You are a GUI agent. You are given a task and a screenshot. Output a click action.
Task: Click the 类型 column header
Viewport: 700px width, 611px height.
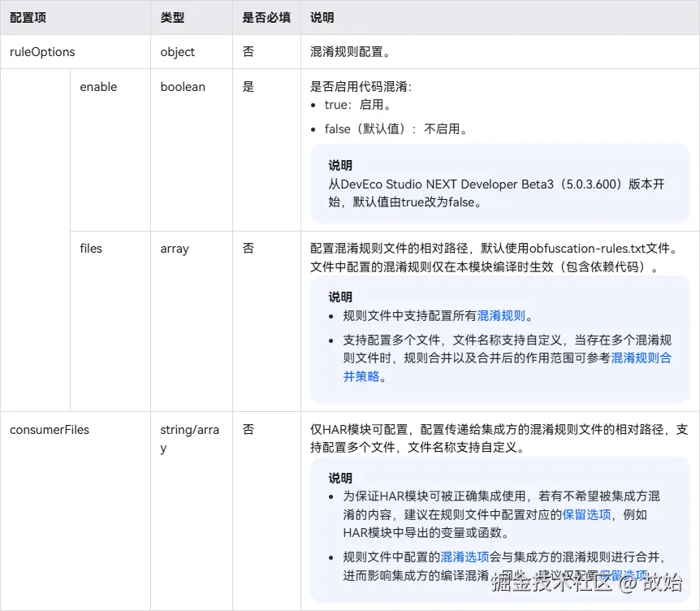click(x=172, y=17)
